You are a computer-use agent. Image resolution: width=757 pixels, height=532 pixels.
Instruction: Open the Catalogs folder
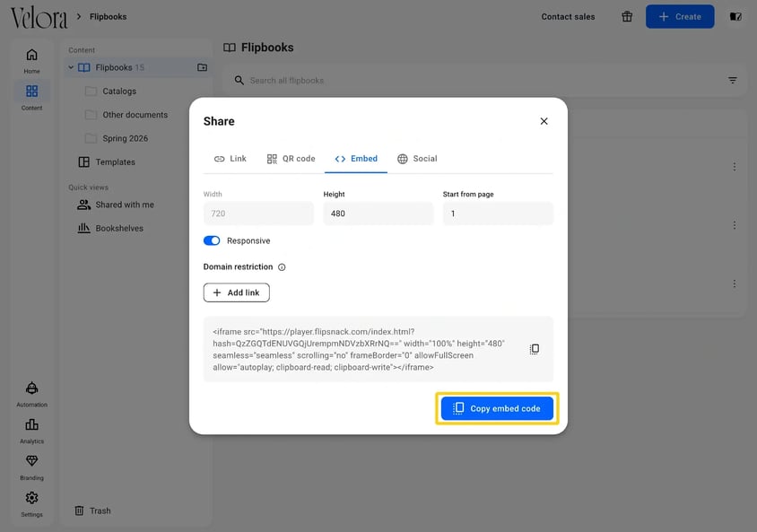pyautogui.click(x=119, y=91)
